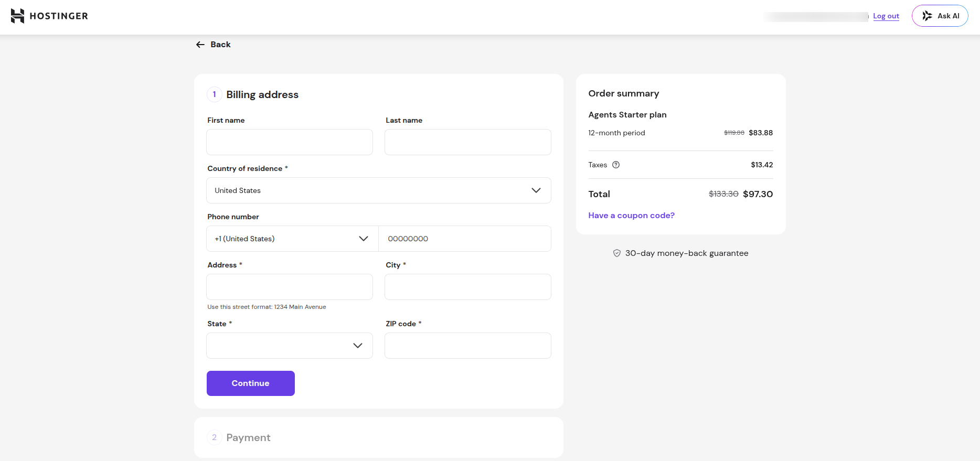Click the phone number input field
Screen dimensions: 980x461
(465, 239)
